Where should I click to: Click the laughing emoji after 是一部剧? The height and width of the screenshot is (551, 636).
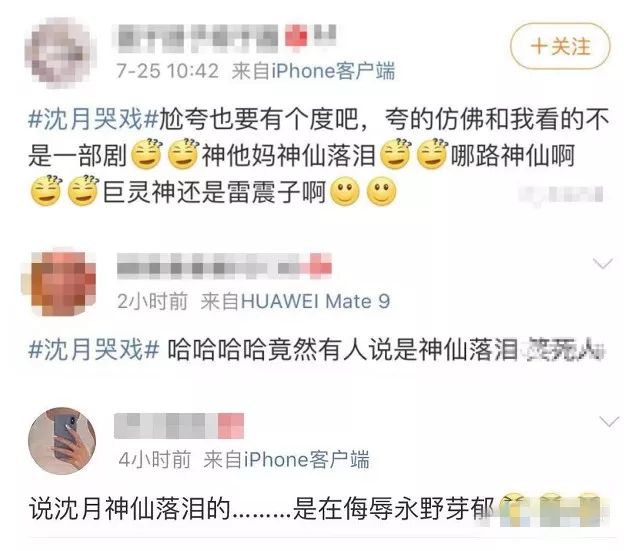coord(147,154)
